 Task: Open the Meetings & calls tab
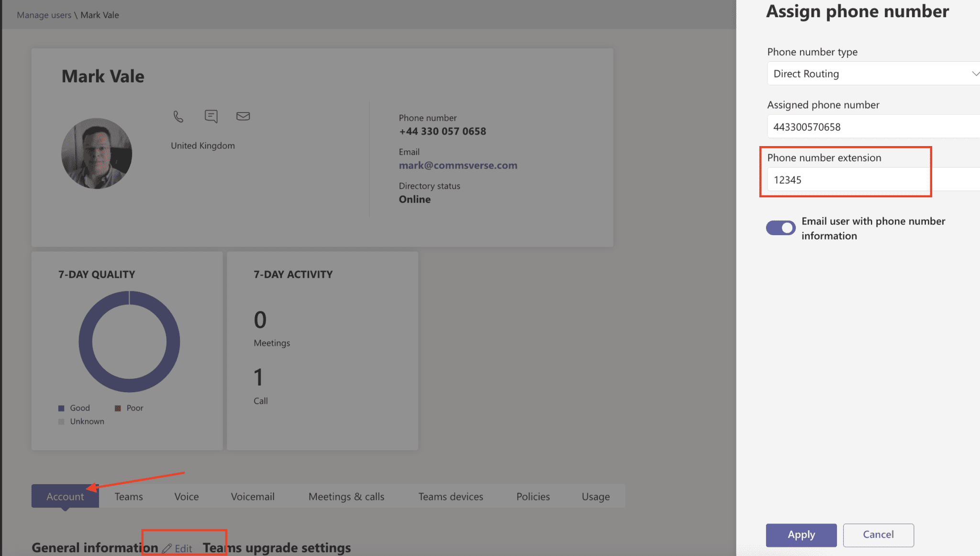(346, 497)
